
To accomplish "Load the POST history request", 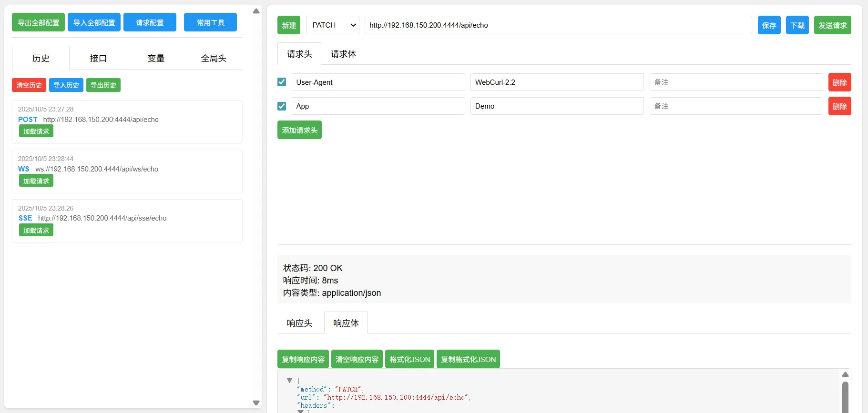I will [x=36, y=131].
